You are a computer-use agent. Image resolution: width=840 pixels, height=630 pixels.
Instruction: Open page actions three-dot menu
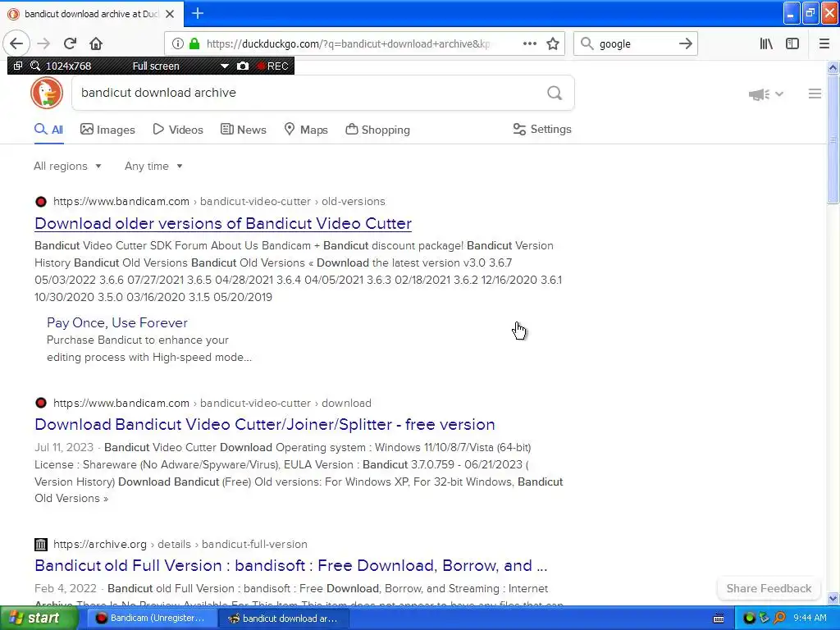pos(529,44)
